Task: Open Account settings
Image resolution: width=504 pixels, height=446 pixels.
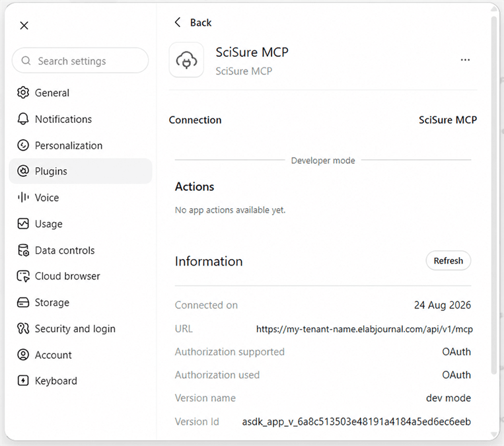Action: [x=80, y=355]
